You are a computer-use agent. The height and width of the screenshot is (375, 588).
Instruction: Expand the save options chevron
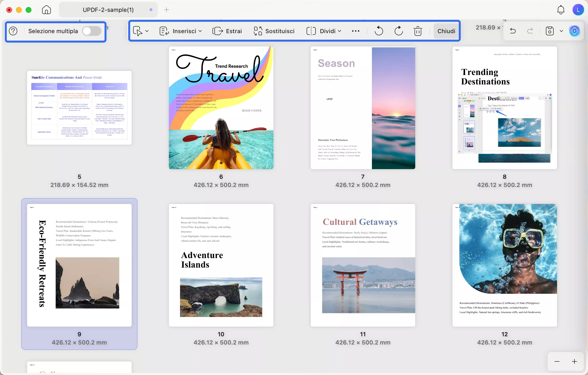(x=561, y=31)
